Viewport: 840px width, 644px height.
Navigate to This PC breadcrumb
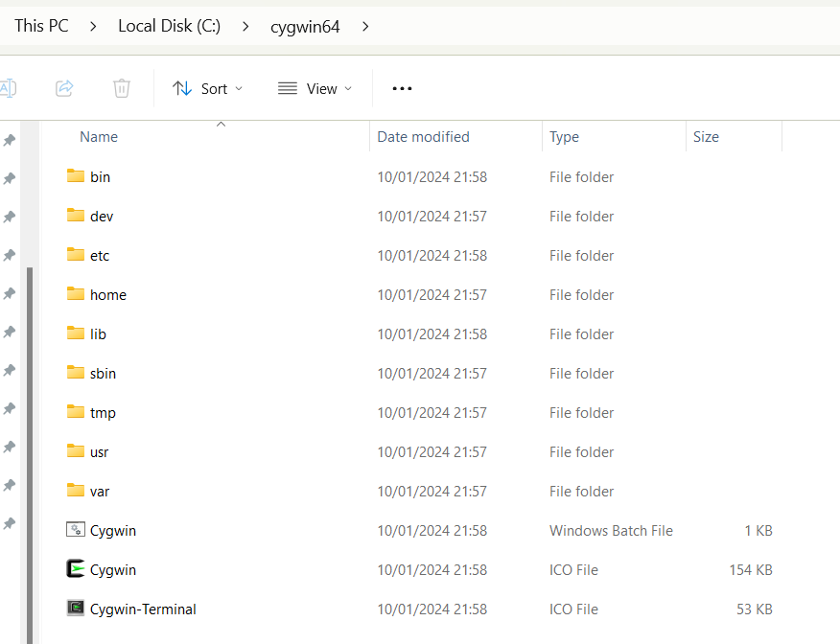point(41,26)
